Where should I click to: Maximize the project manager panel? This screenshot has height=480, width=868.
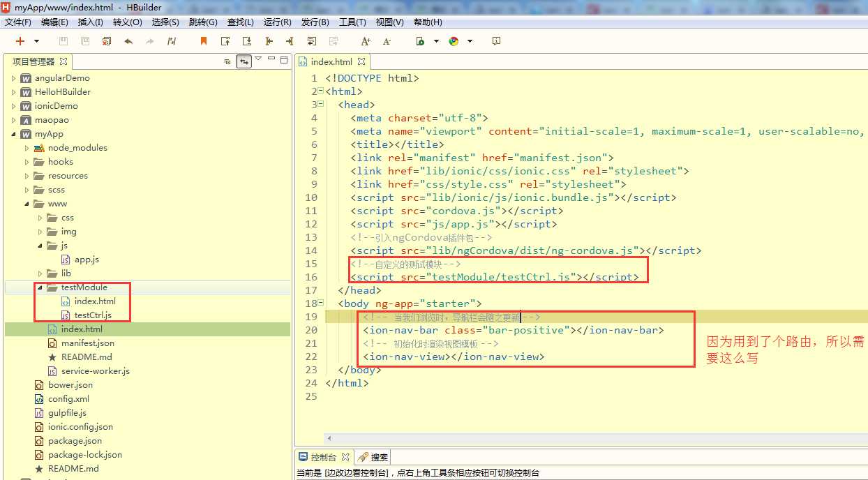point(284,61)
